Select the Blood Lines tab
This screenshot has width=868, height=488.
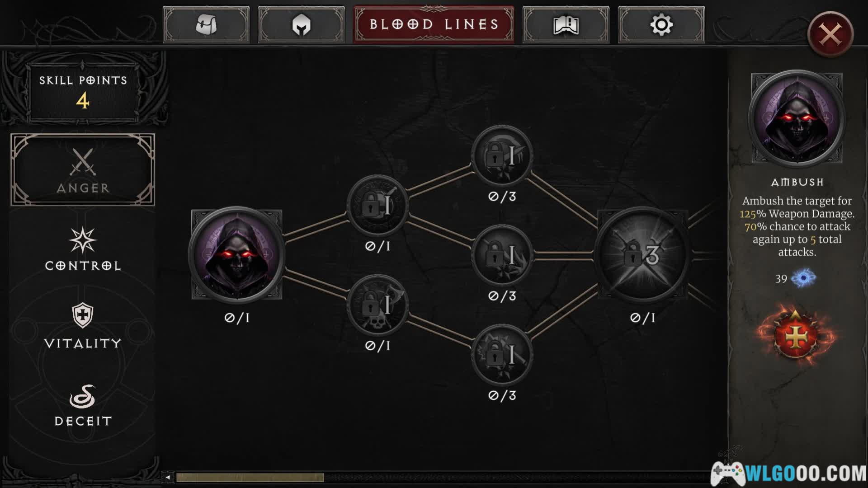(434, 24)
